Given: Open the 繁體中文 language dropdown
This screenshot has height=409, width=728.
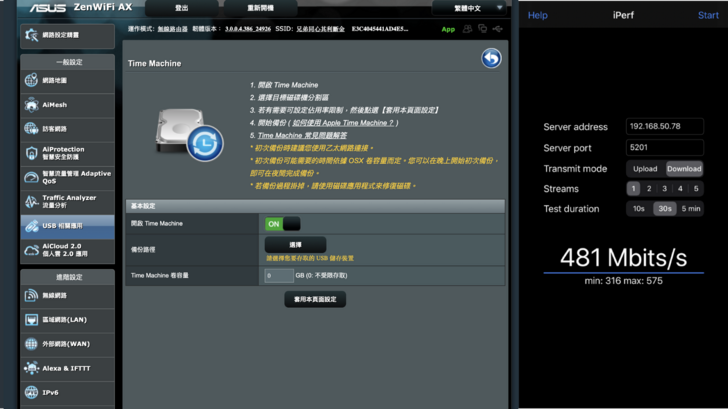Looking at the screenshot, I should [x=468, y=8].
